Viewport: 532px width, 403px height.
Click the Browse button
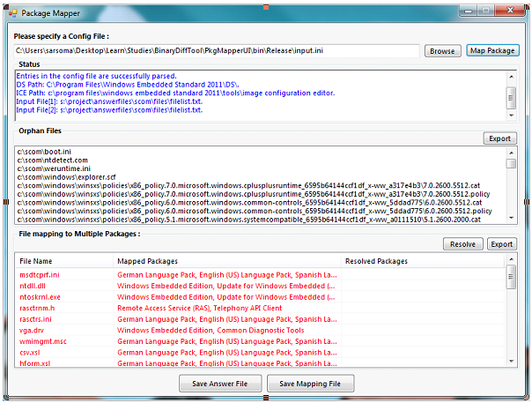click(442, 51)
